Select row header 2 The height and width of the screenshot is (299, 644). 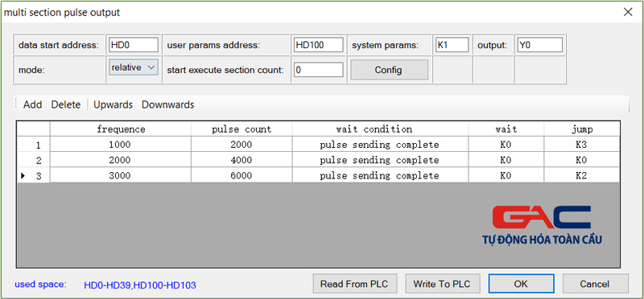tap(34, 160)
